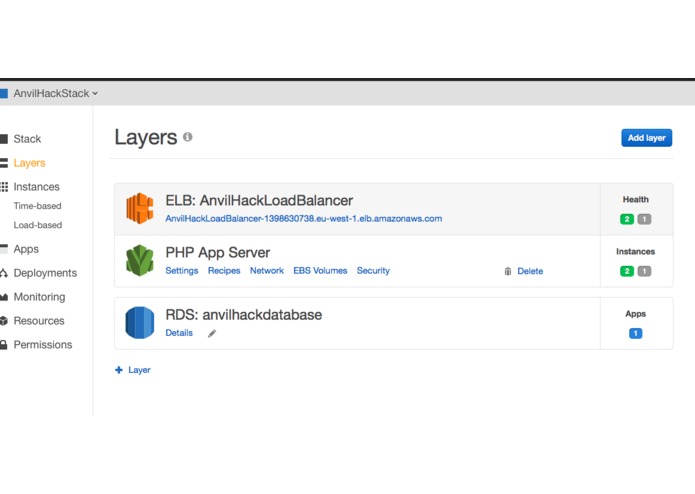Image resolution: width=695 pixels, height=494 pixels.
Task: Click Delete for PHP App Server
Action: click(530, 271)
